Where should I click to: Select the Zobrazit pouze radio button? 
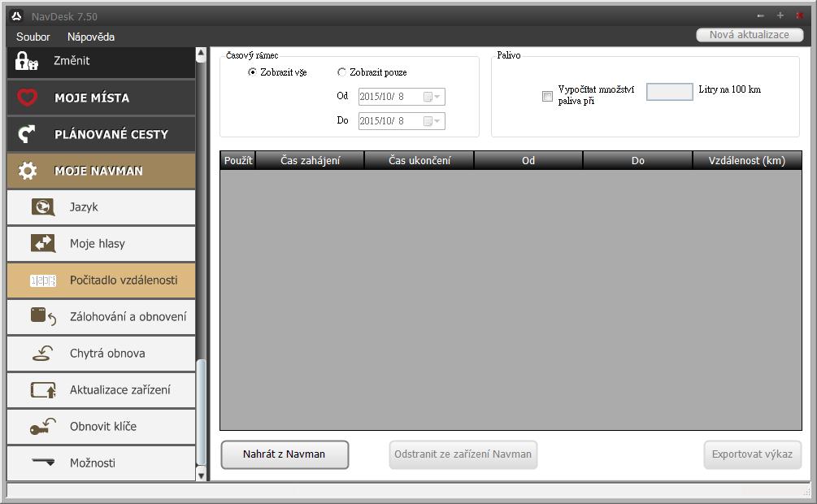coord(341,72)
